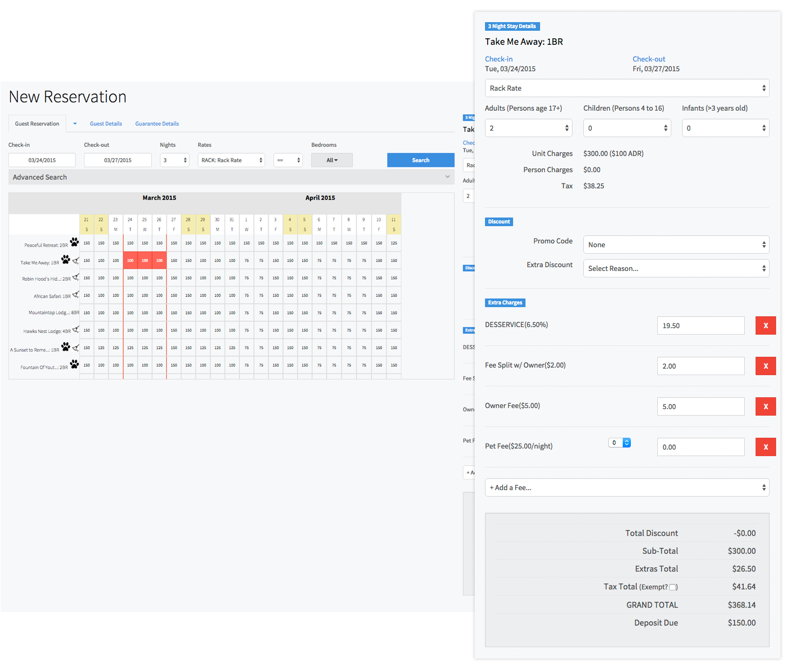Click the Check-in link in stay details
Screen dimensions: 795x672
tap(499, 59)
